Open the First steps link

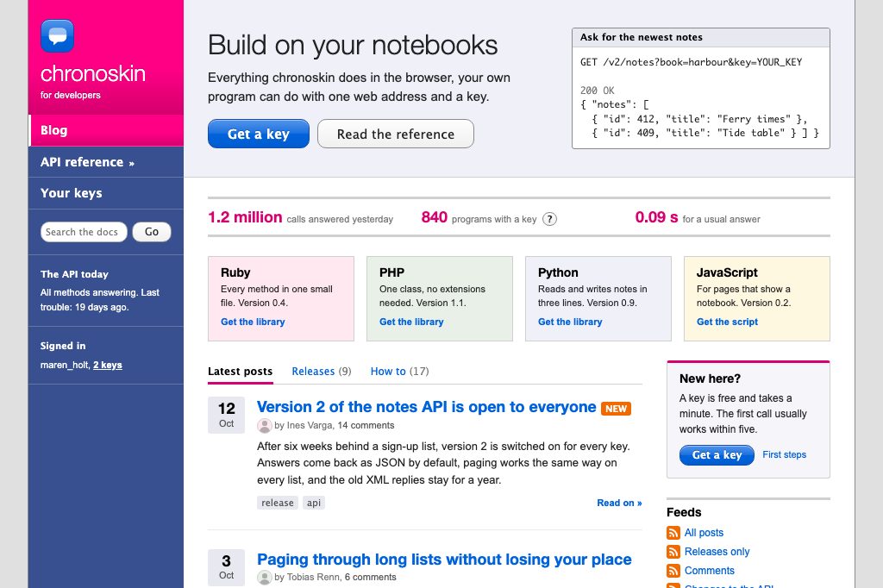pyautogui.click(x=784, y=454)
